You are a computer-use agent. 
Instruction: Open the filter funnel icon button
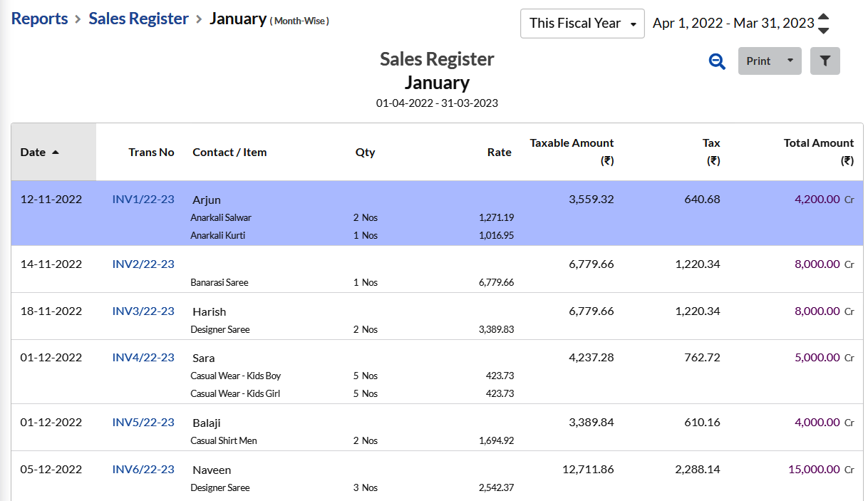(x=825, y=61)
